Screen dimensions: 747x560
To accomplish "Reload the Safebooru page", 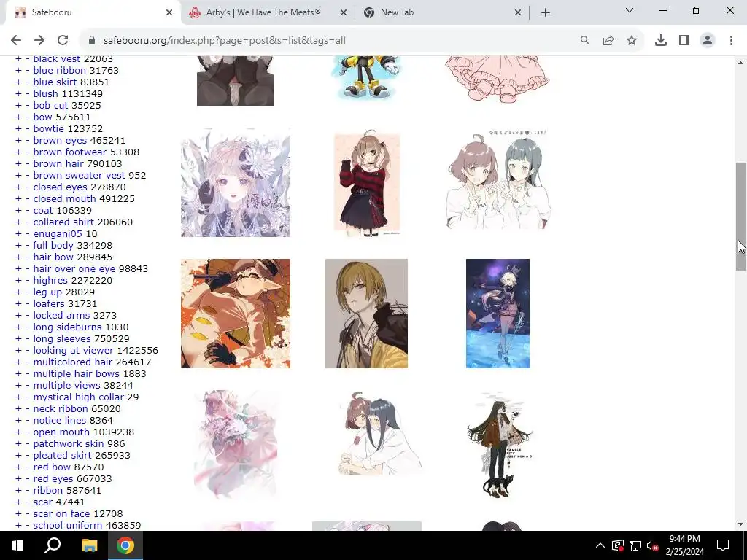I will tap(63, 40).
